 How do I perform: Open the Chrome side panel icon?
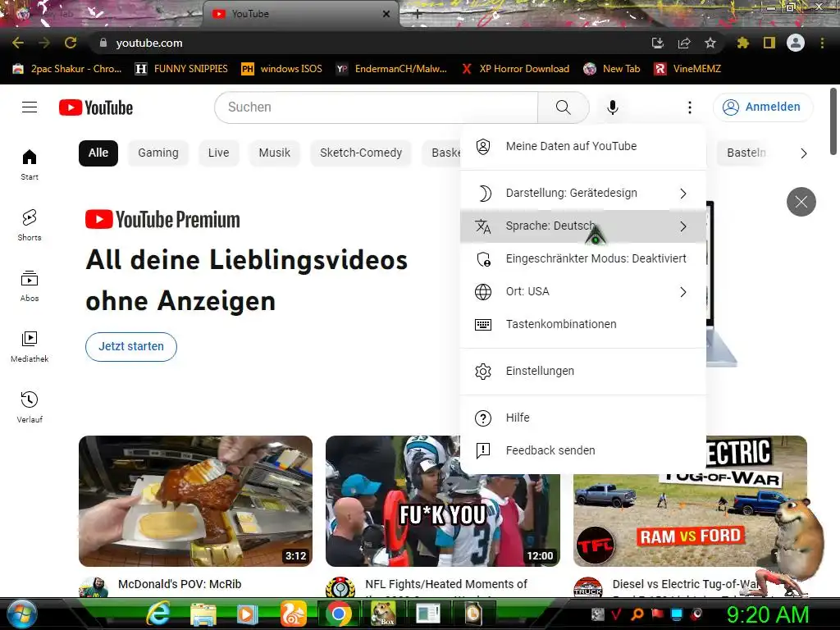coord(769,43)
